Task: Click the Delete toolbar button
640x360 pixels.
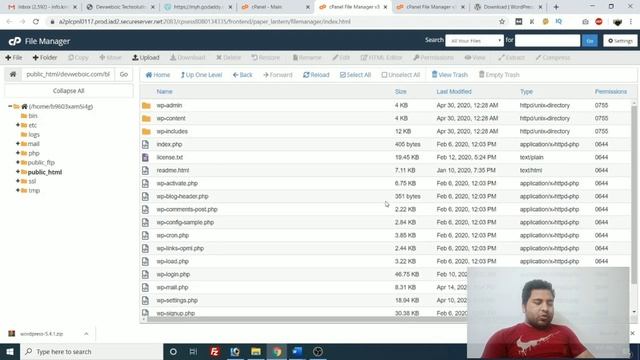Action: coord(229,58)
